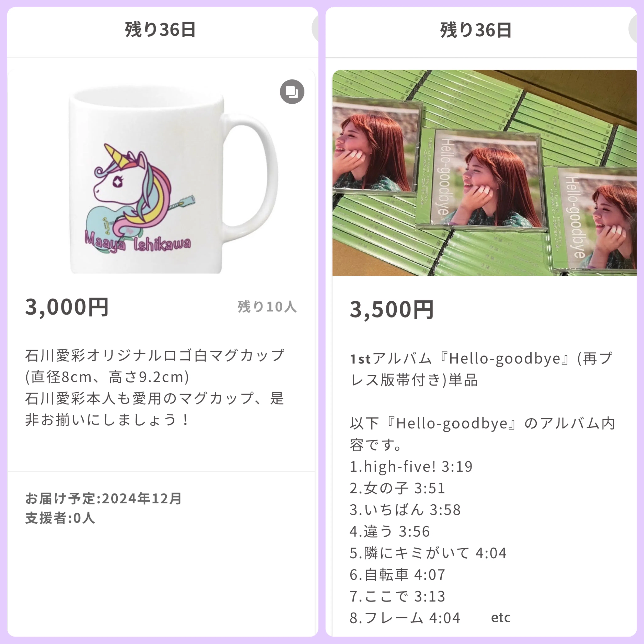Select the right 残り36日 header
This screenshot has height=644, width=644.
pos(476,30)
